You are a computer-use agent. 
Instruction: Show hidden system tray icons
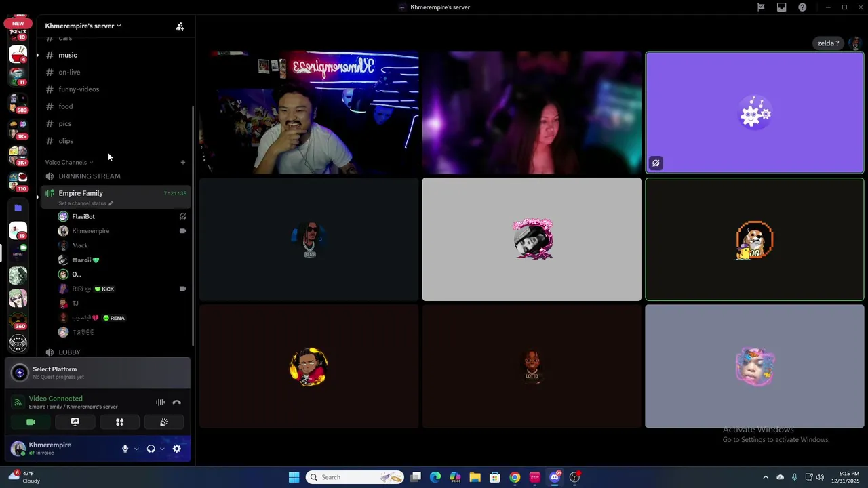pyautogui.click(x=766, y=477)
